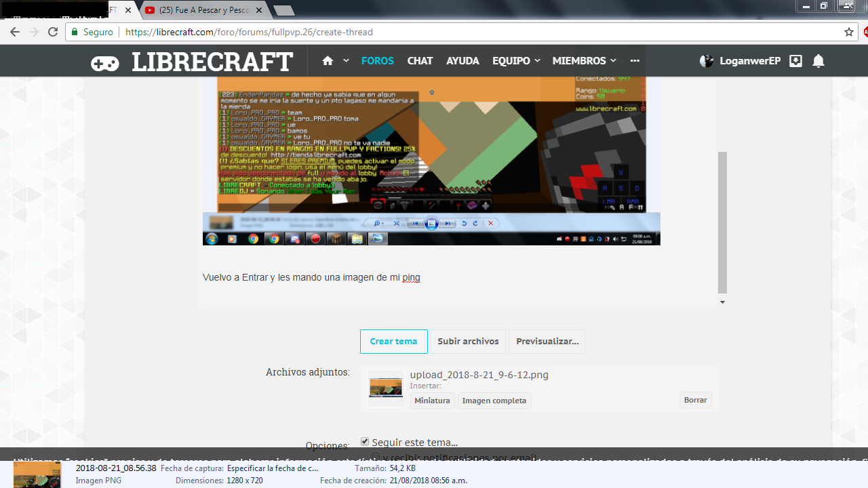
Task: Click the editor scrollbar down arrow
Action: tap(722, 302)
